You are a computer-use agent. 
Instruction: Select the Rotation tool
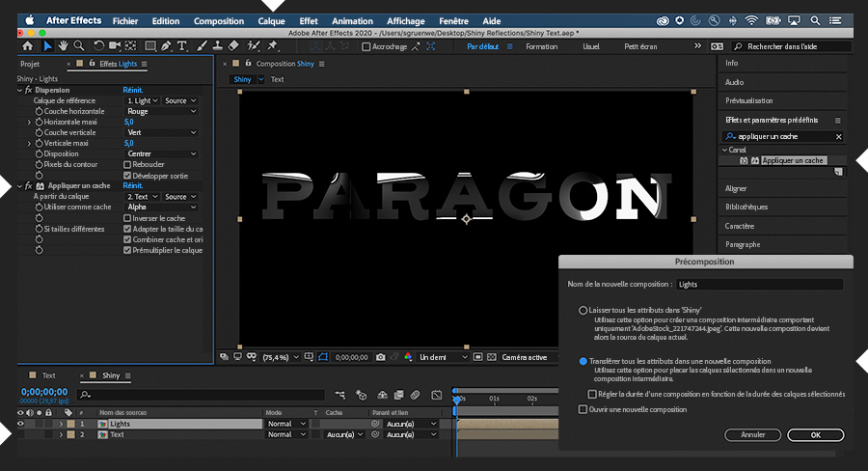[x=98, y=45]
